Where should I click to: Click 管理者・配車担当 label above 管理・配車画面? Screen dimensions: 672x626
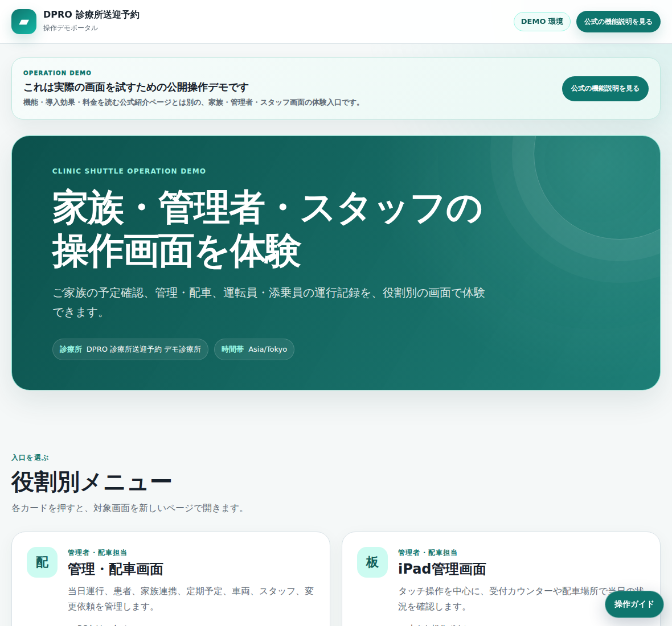(x=97, y=553)
